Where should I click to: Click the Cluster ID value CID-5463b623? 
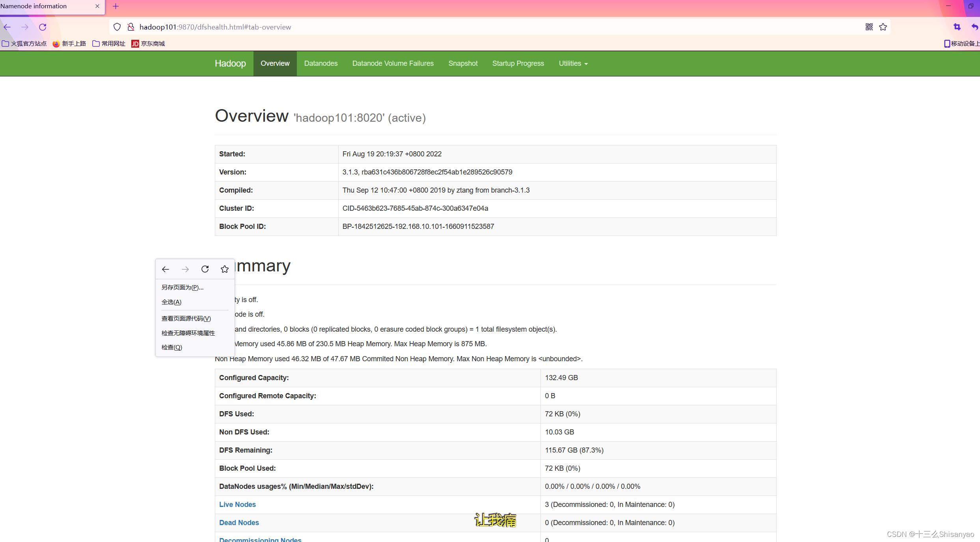tap(415, 208)
